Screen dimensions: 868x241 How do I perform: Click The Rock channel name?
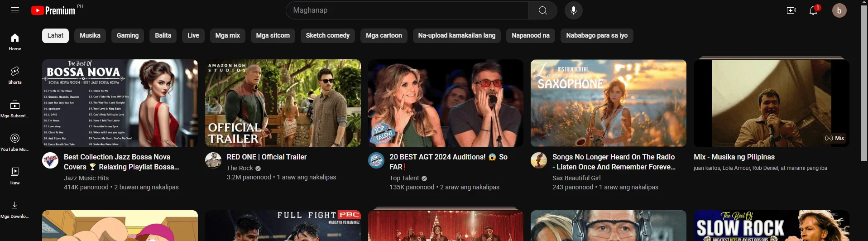[x=240, y=168]
